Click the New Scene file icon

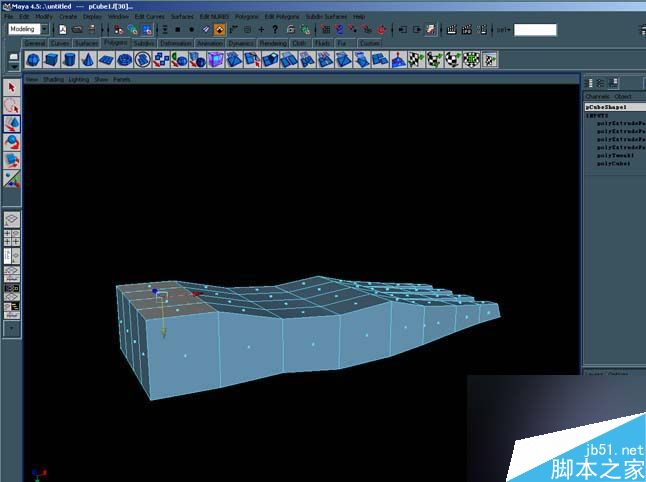[x=63, y=29]
